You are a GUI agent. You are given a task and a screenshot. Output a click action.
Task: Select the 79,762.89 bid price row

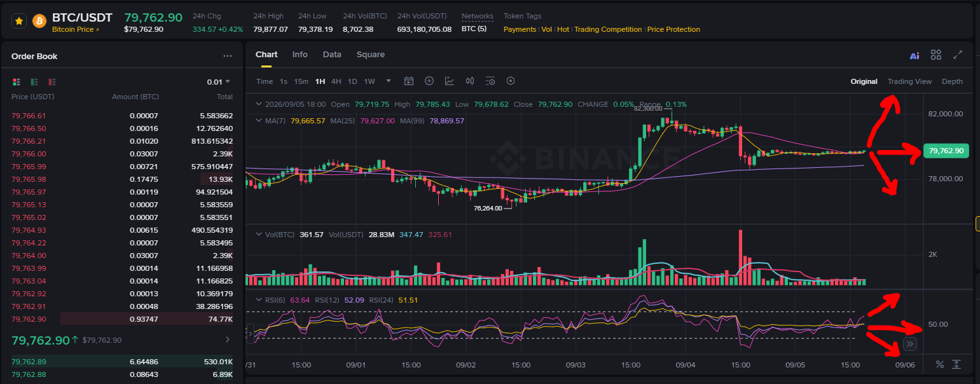point(122,362)
